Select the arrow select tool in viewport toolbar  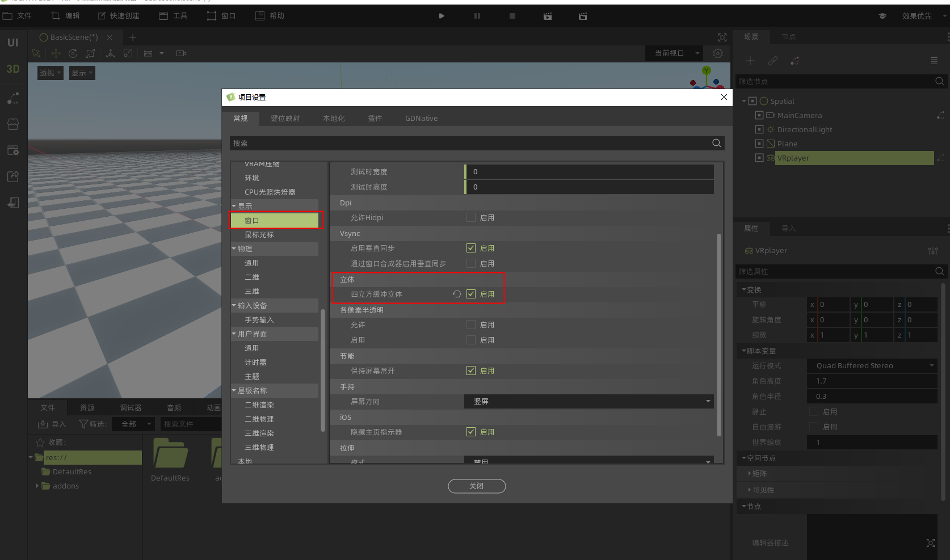coord(36,53)
